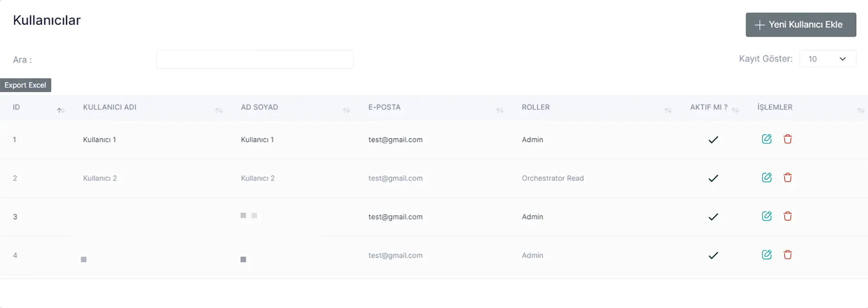The height and width of the screenshot is (308, 868).
Task: Edit the user in row 1
Action: (767, 139)
